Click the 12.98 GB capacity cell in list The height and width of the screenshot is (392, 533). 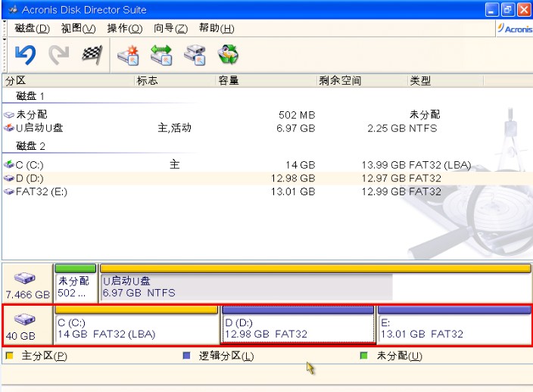[293, 179]
